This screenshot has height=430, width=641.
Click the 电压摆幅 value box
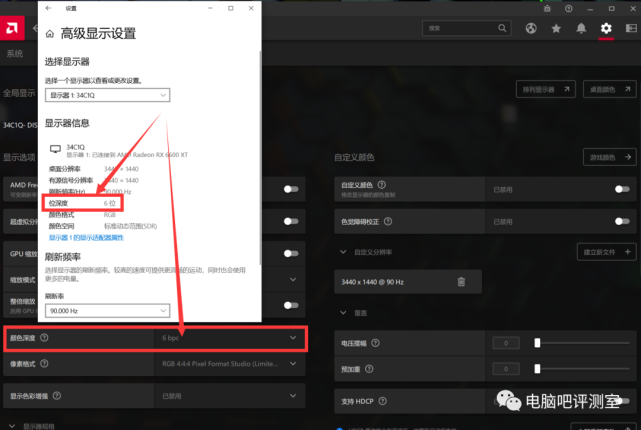click(506, 343)
